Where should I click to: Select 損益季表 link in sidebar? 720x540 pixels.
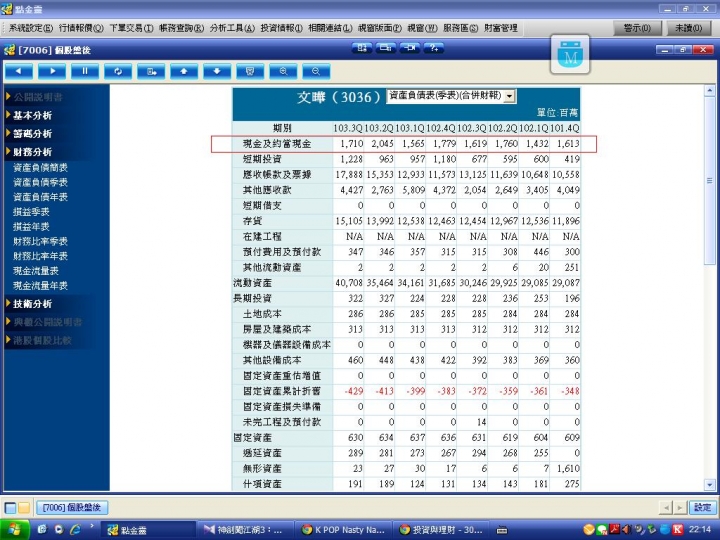[31, 212]
